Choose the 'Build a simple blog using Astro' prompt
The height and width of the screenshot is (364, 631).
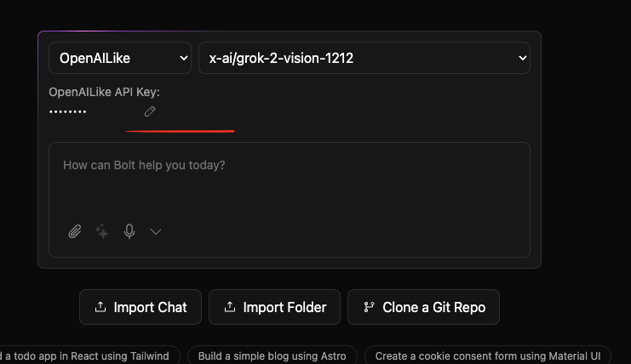point(272,355)
